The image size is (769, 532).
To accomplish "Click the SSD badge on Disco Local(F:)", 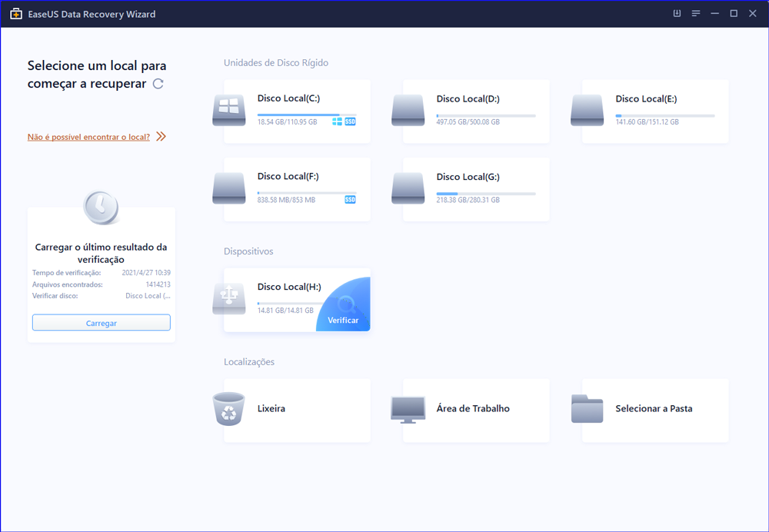I will [x=350, y=200].
